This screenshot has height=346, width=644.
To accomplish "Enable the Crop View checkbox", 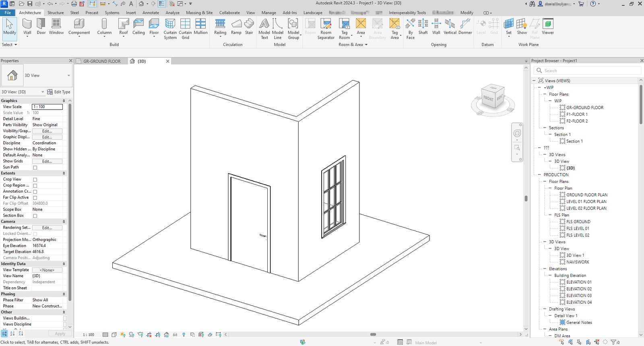I will click(35, 180).
